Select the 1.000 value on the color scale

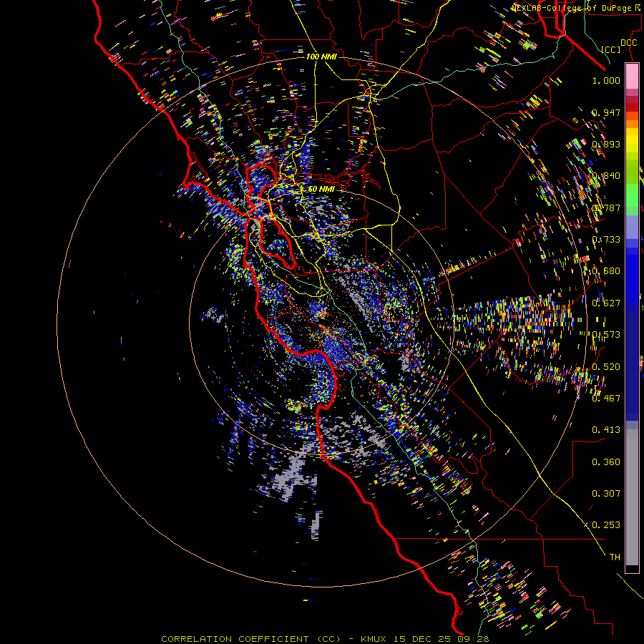point(606,80)
